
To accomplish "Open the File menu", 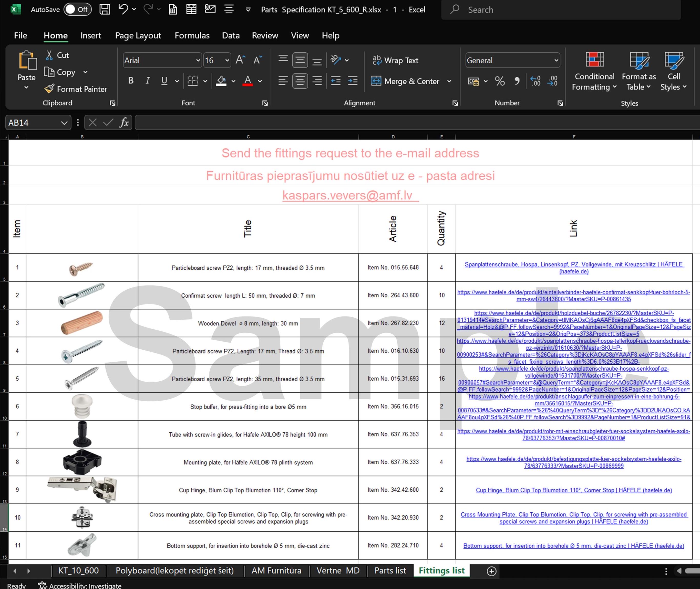I will click(x=21, y=35).
